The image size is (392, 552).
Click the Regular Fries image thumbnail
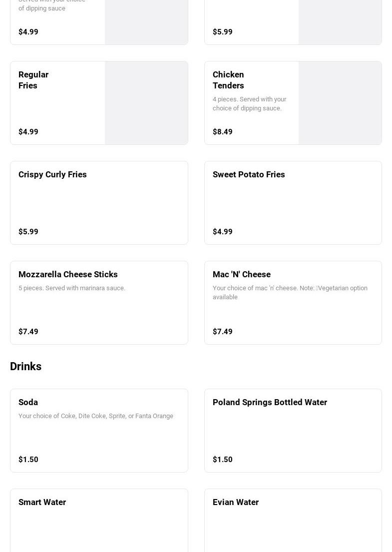click(x=146, y=103)
